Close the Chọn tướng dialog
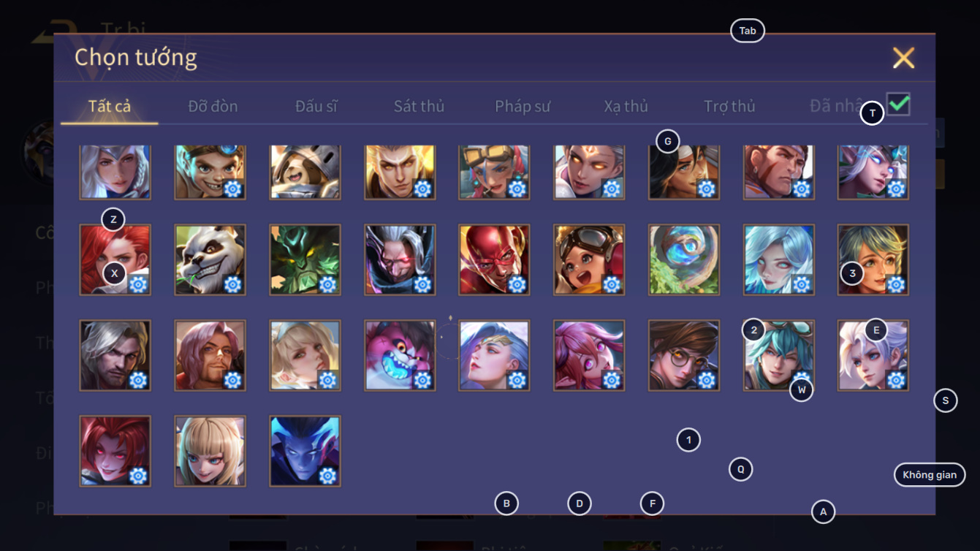This screenshot has width=980, height=551. (904, 58)
